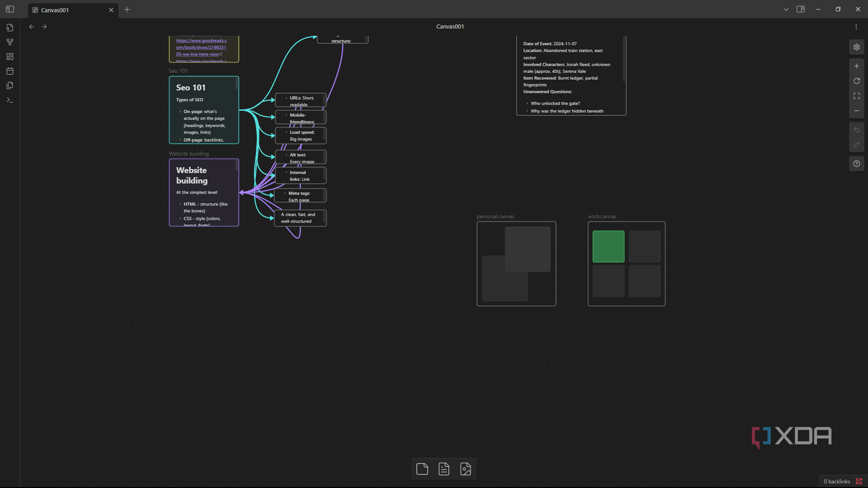
Task: Select the personal.canvas embedded thumbnail
Action: tap(516, 264)
